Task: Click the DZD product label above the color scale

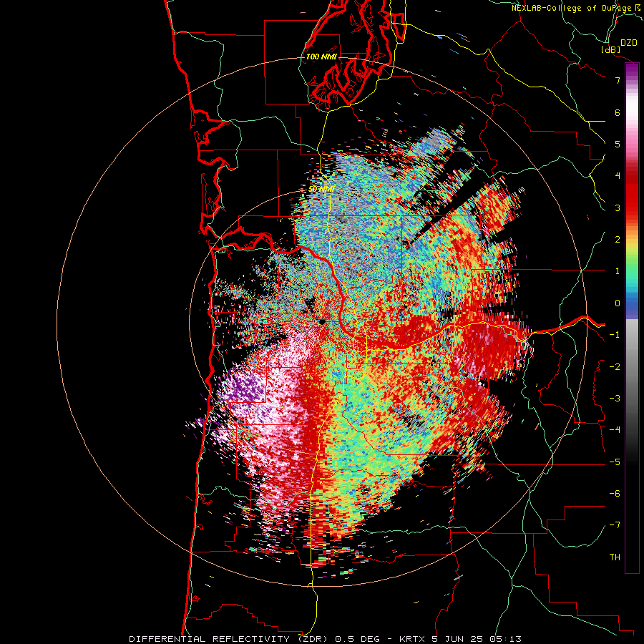Action: [x=629, y=43]
